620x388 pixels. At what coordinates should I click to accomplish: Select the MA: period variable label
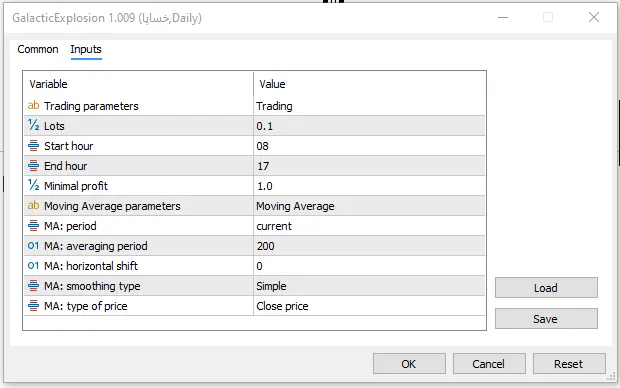click(70, 226)
